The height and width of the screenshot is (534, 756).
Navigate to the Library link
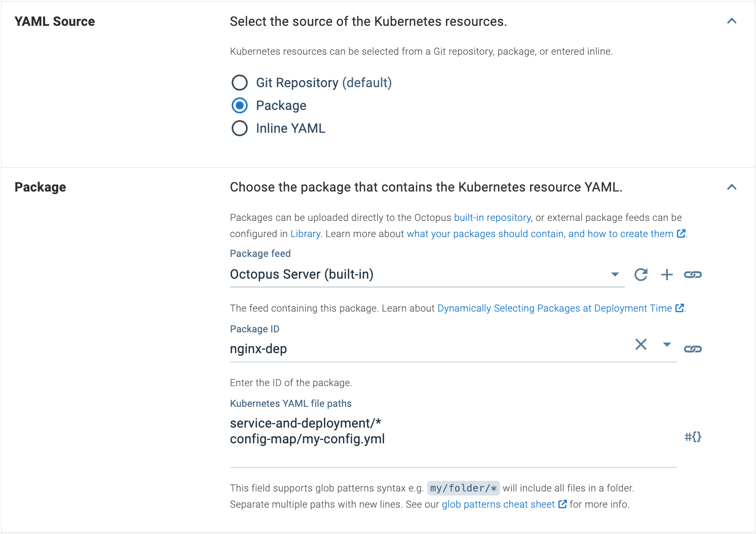point(305,234)
